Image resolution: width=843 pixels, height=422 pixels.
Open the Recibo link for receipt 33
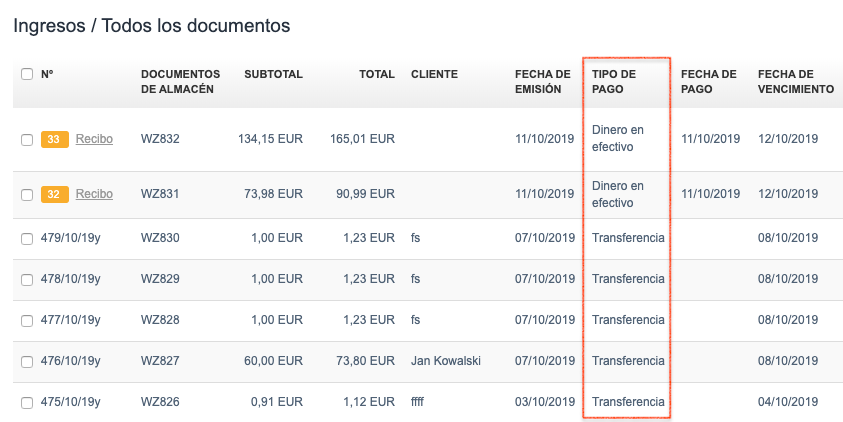point(94,139)
